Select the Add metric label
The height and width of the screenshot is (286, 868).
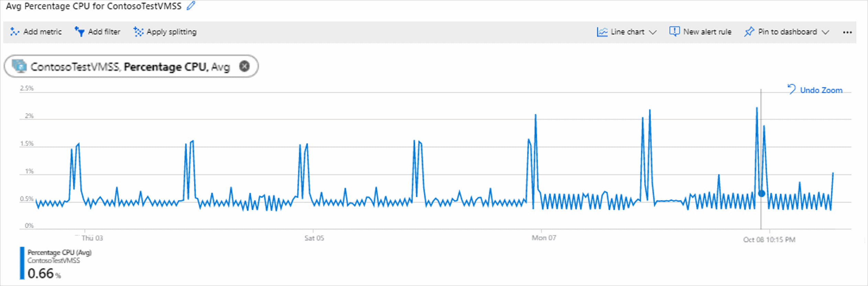[43, 32]
